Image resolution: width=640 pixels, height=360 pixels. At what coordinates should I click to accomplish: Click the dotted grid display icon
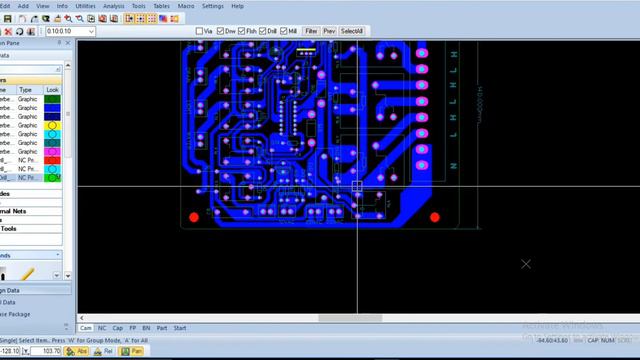coord(152,19)
